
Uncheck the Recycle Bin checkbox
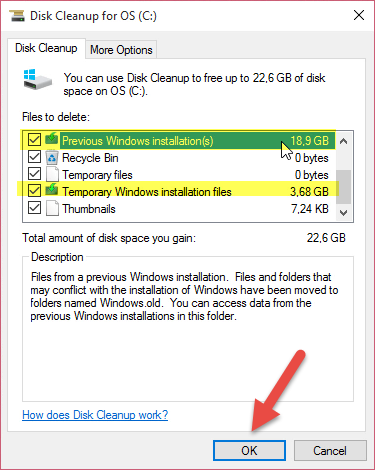(x=34, y=157)
